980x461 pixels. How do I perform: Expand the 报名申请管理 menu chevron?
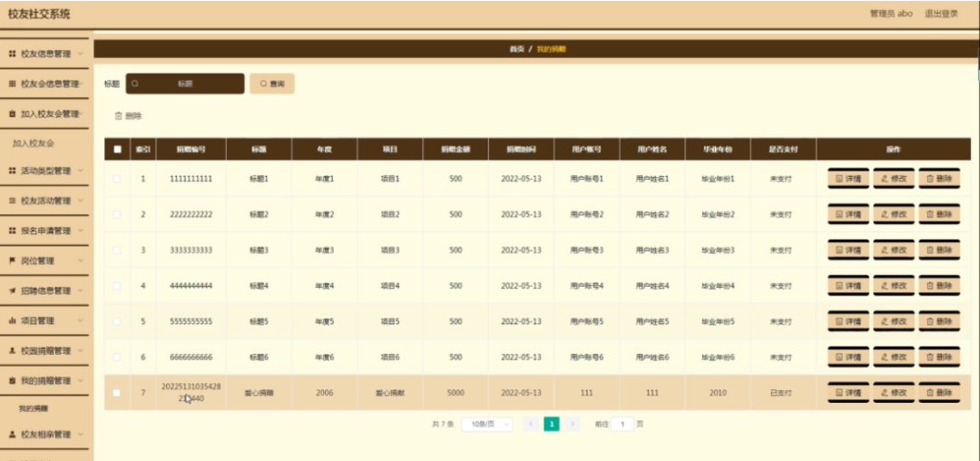pyautogui.click(x=81, y=230)
